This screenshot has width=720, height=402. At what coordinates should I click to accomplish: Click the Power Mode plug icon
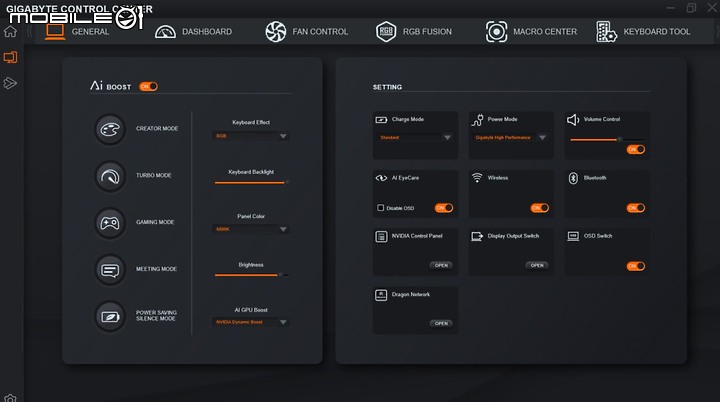(x=477, y=120)
